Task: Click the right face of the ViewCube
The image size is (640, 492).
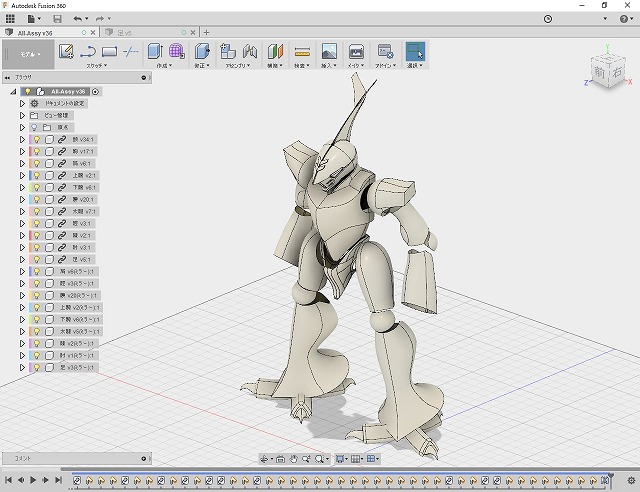Action: [616, 72]
